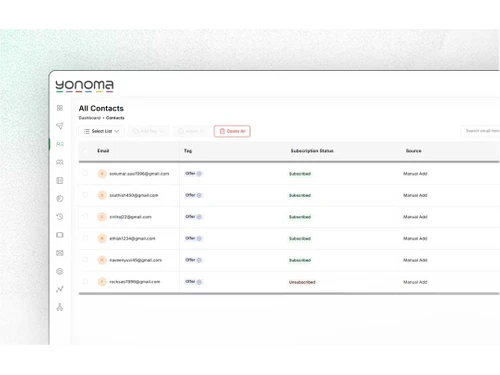Open the line chart analytics icon

[x=60, y=289]
